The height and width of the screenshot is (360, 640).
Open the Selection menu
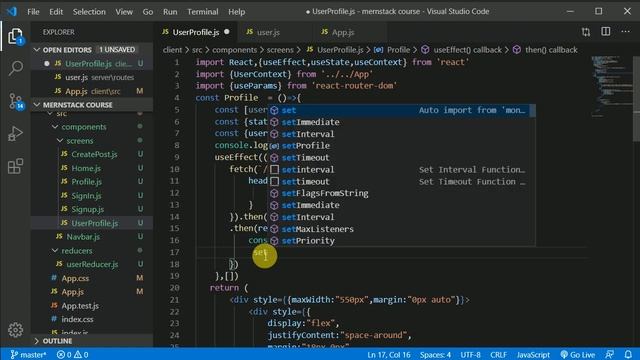pos(89,11)
